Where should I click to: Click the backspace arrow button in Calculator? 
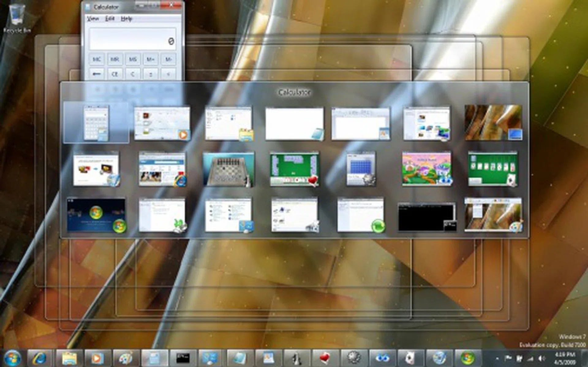point(97,74)
